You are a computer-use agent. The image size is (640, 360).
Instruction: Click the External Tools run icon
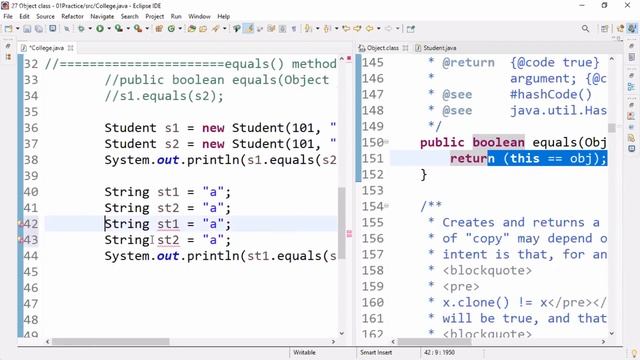[x=138, y=29]
